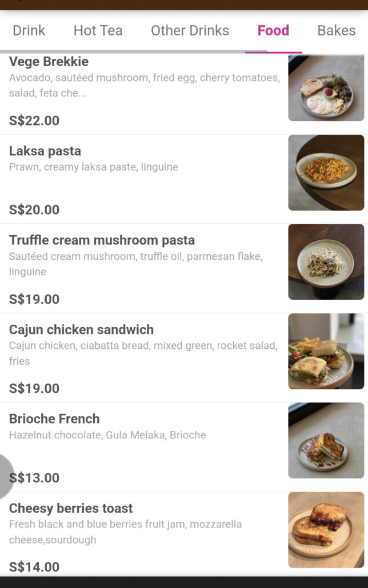Pick the Cheesy berries toast title
This screenshot has height=588, width=368.
point(71,509)
